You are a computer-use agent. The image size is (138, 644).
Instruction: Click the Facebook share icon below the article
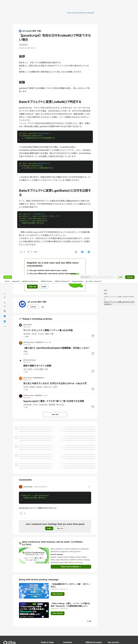pos(82,252)
